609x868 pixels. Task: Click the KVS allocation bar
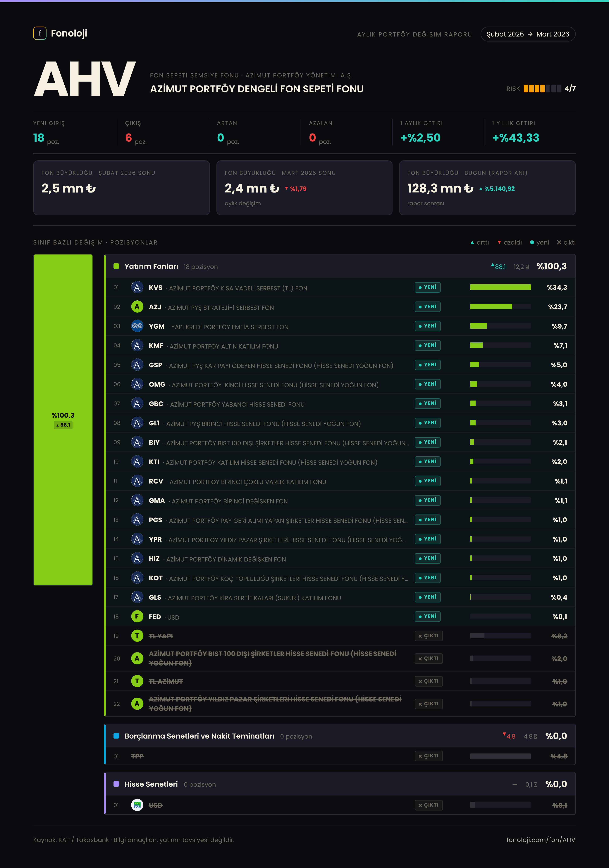[x=500, y=288]
